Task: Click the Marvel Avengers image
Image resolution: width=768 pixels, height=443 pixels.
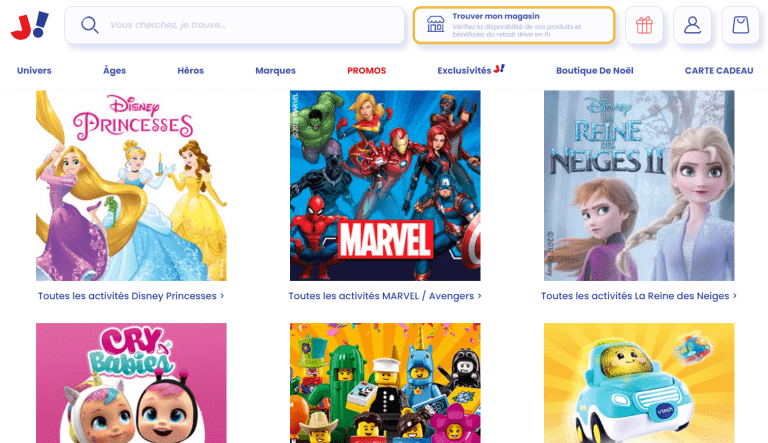Action: point(385,185)
